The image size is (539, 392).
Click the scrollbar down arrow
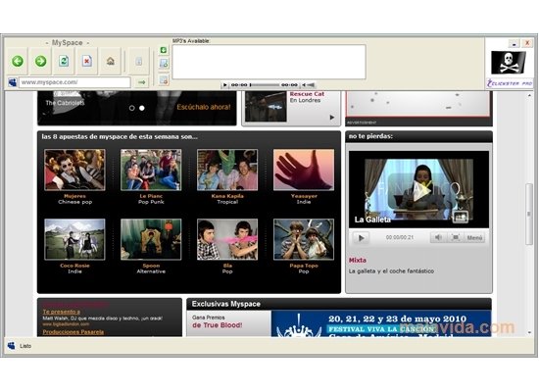(x=528, y=332)
